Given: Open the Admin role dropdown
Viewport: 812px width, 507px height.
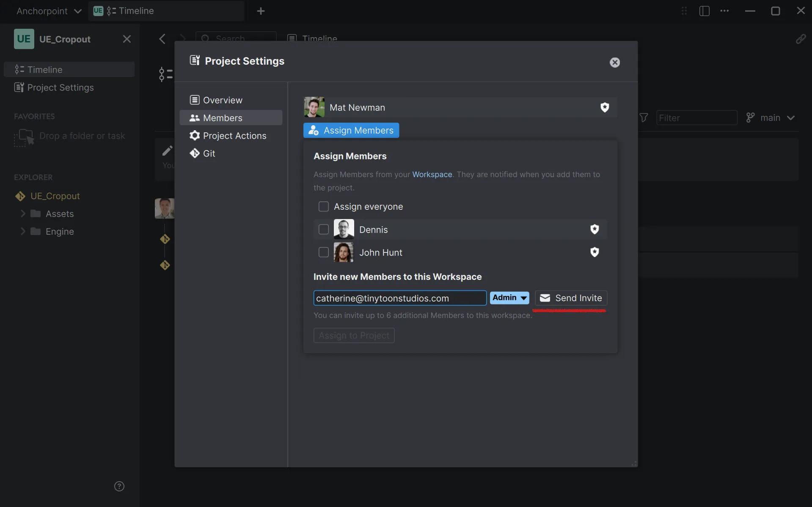Looking at the screenshot, I should (509, 298).
